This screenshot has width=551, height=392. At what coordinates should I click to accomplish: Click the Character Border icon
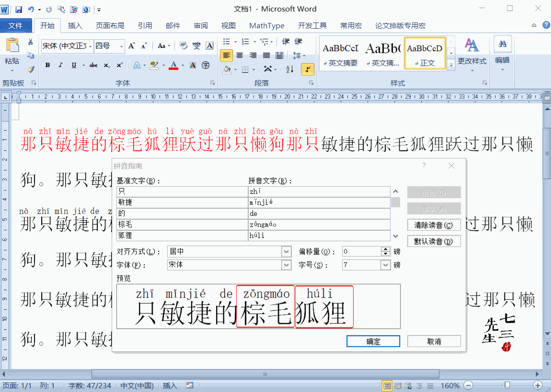click(x=210, y=45)
